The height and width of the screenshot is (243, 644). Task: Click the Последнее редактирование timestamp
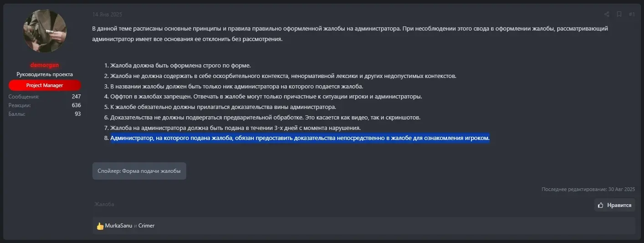[588, 189]
